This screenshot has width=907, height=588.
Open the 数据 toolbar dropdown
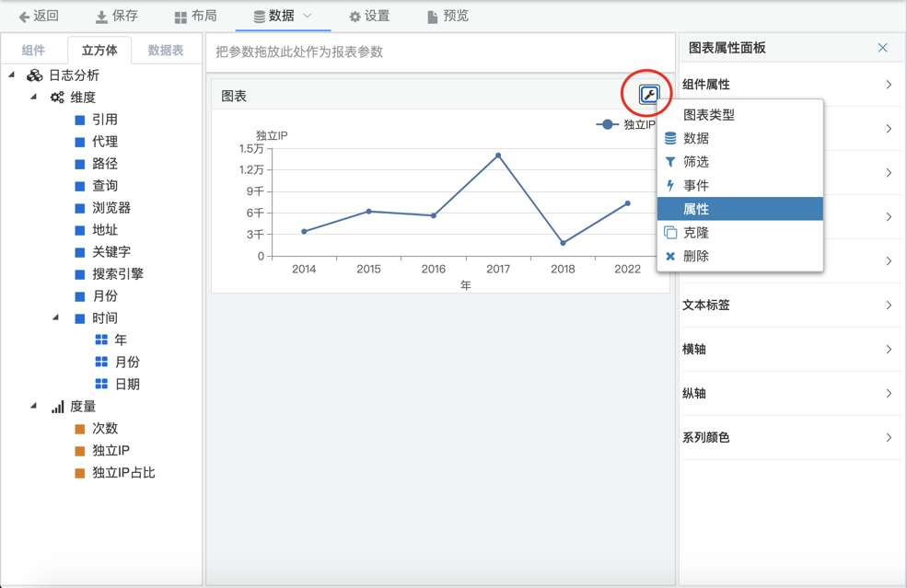[x=283, y=17]
